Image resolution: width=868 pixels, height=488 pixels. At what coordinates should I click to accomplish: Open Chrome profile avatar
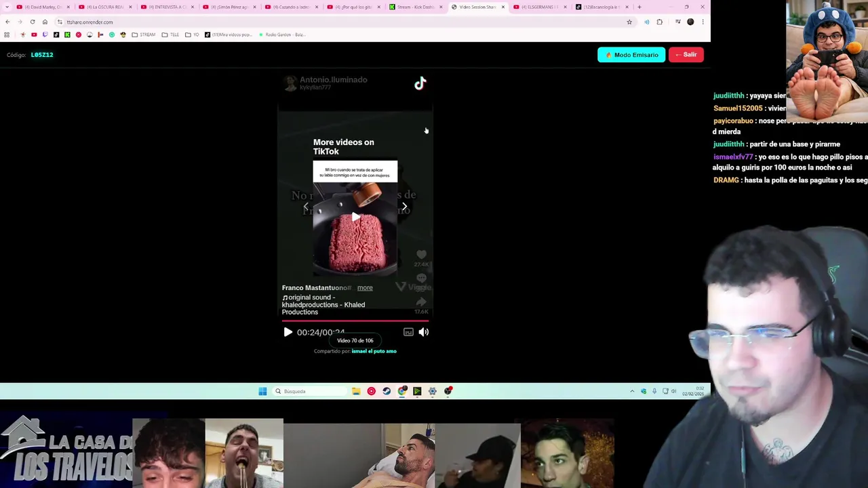(690, 22)
